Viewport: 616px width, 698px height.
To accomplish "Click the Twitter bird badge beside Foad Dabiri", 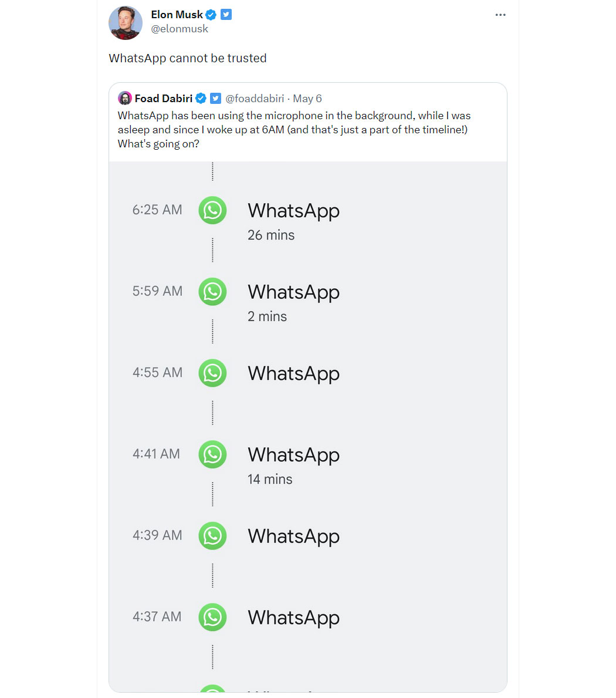I will pos(215,99).
